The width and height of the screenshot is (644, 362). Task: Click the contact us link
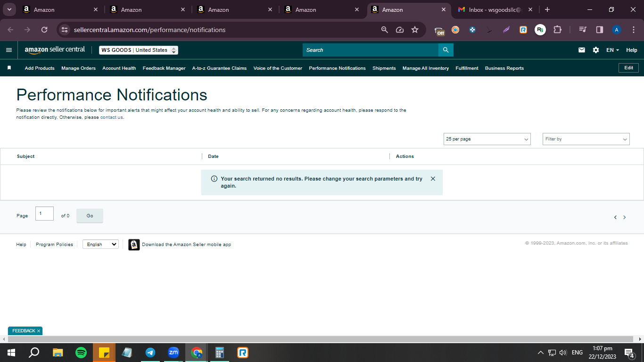[111, 117]
